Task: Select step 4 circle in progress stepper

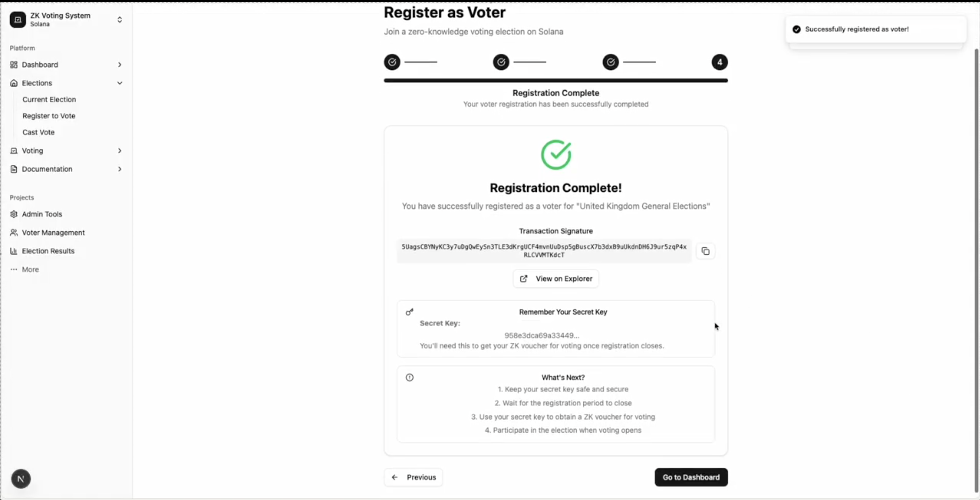Action: (x=719, y=62)
